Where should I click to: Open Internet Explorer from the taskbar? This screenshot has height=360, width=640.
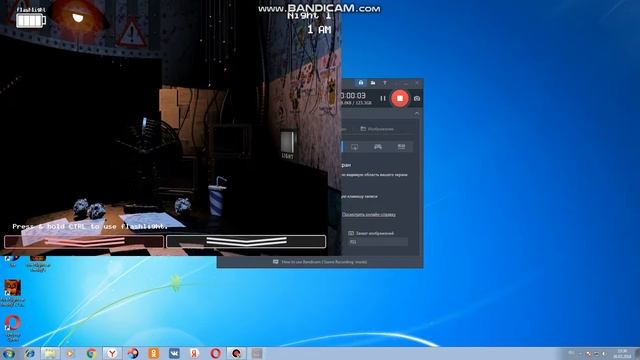coord(29,353)
